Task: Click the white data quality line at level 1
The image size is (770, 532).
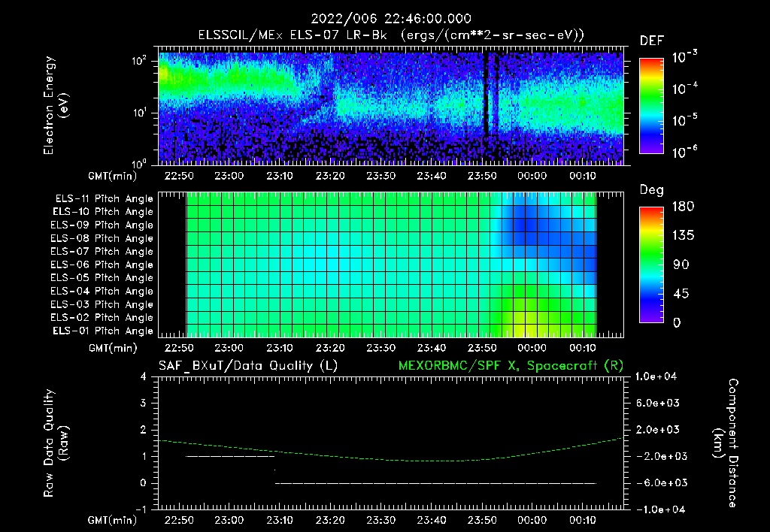Action: (x=230, y=456)
